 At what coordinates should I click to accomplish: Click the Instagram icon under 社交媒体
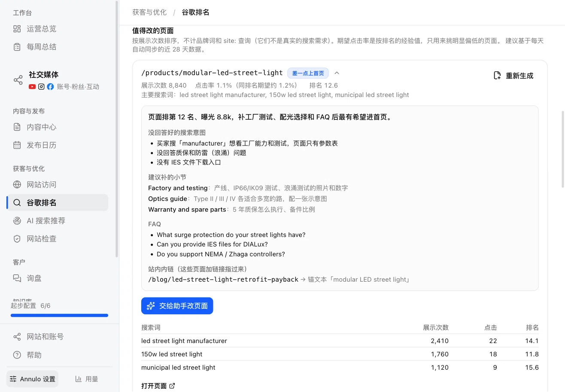(x=41, y=87)
